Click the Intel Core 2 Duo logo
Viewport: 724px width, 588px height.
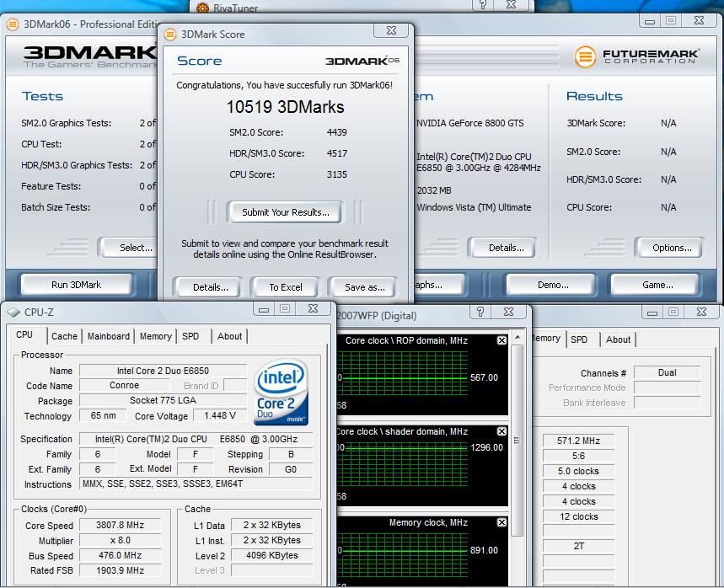282,393
